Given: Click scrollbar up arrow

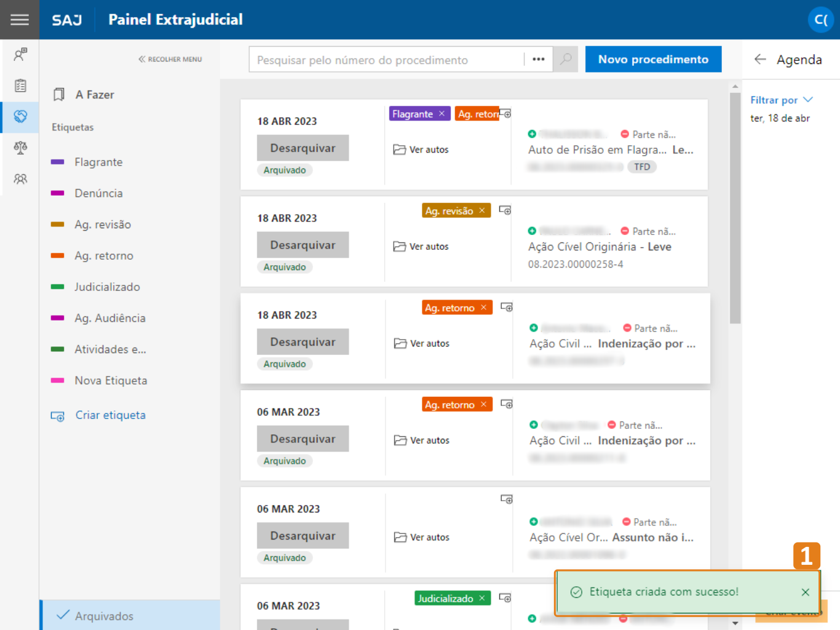Looking at the screenshot, I should coord(735,87).
